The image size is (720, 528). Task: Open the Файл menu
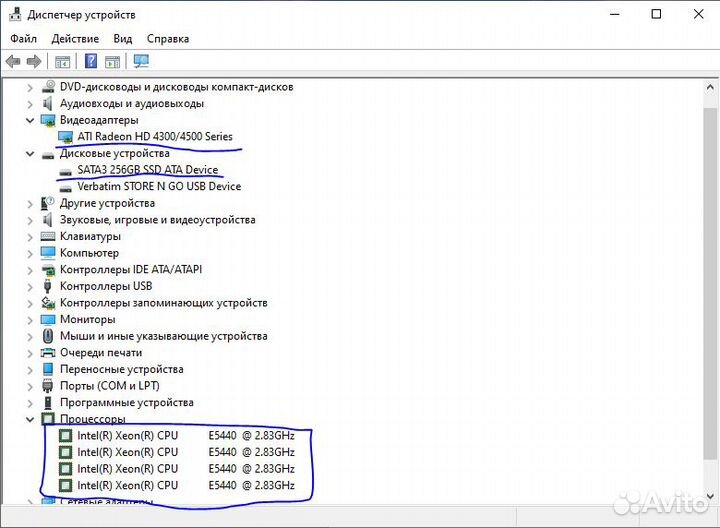pos(24,39)
